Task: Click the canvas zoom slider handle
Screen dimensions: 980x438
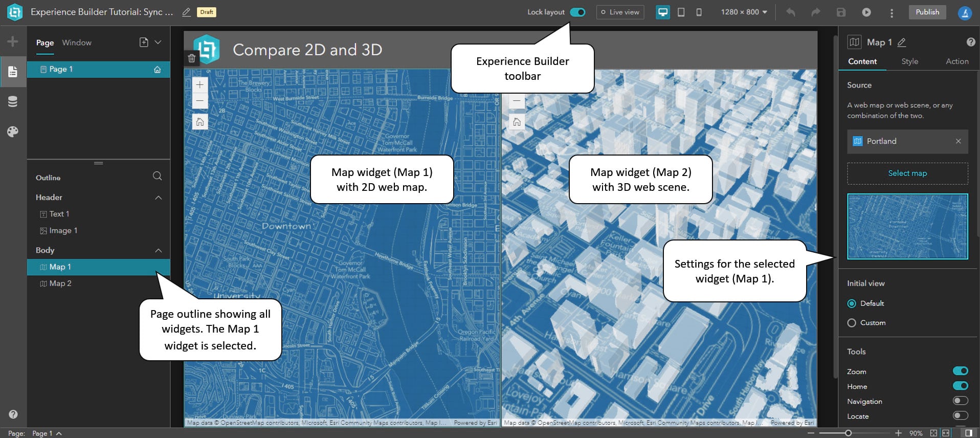Action: [848, 433]
